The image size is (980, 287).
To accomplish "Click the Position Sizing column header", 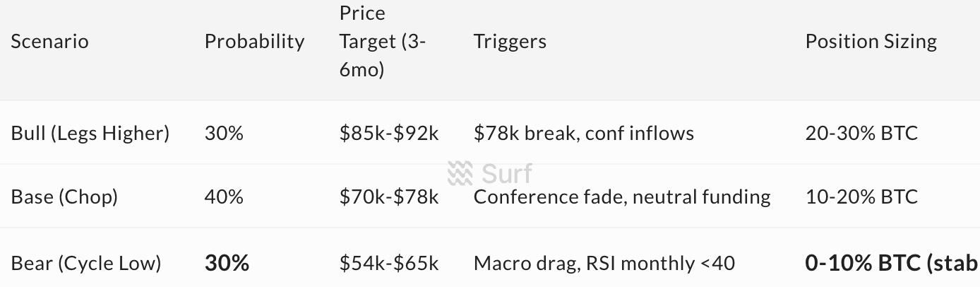I will (x=871, y=41).
